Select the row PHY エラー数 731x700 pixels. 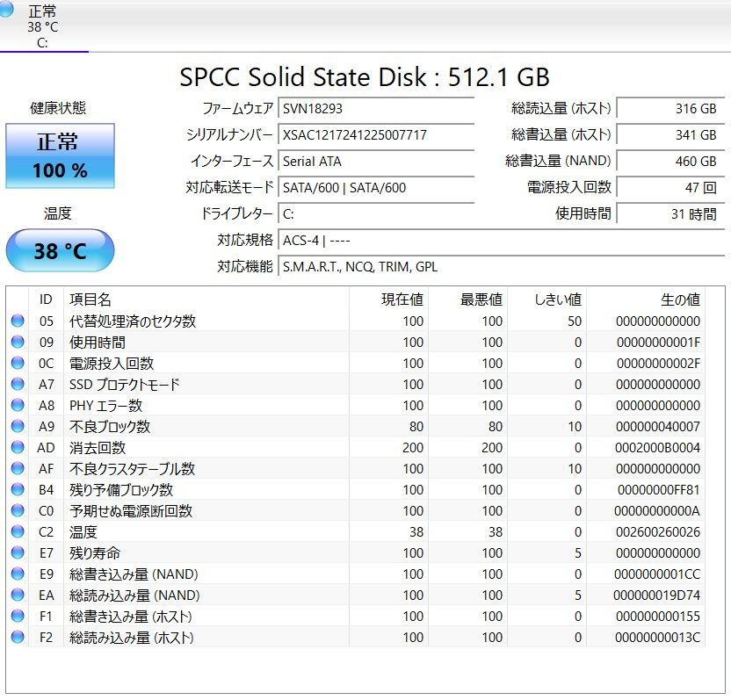click(x=355, y=406)
